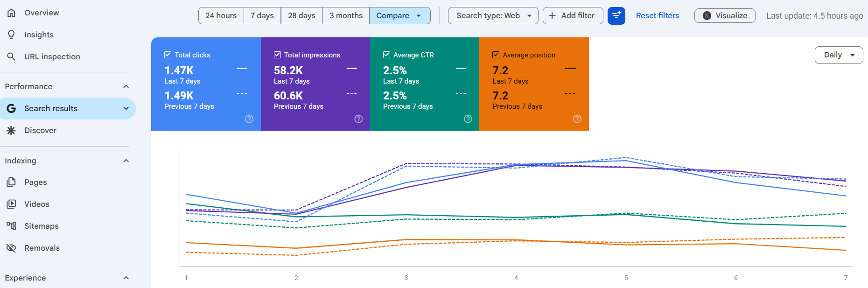Collapse the Performance section chevron
The image size is (868, 288).
126,86
